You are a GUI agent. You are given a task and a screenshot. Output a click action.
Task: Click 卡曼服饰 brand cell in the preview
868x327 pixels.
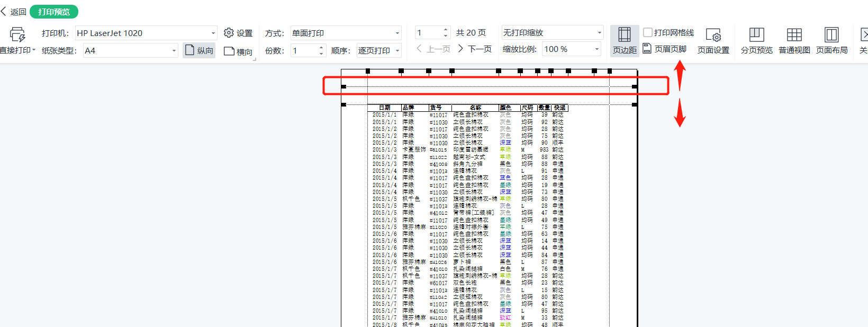click(x=414, y=150)
